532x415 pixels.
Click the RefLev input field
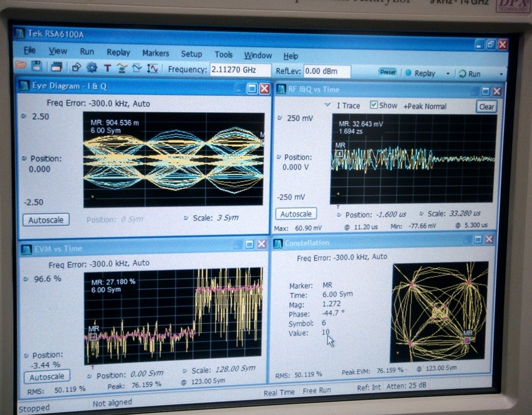pos(327,71)
